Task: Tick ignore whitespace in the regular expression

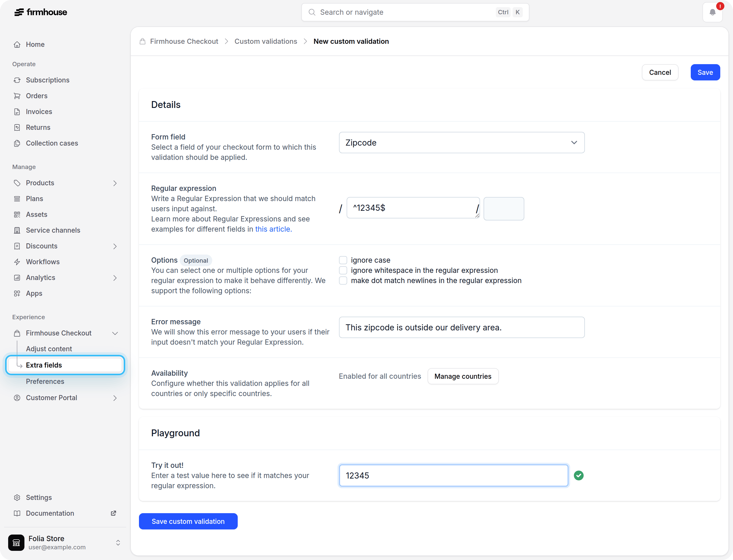Action: 343,270
